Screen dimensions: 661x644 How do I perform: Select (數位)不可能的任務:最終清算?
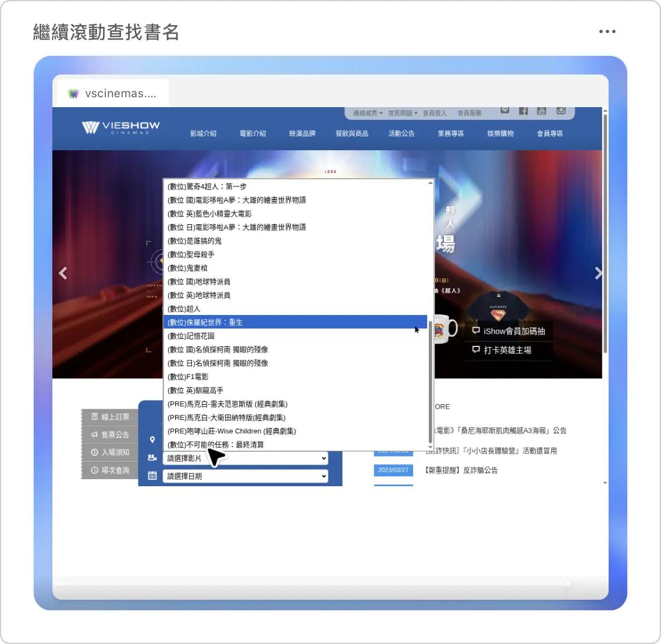pos(295,444)
